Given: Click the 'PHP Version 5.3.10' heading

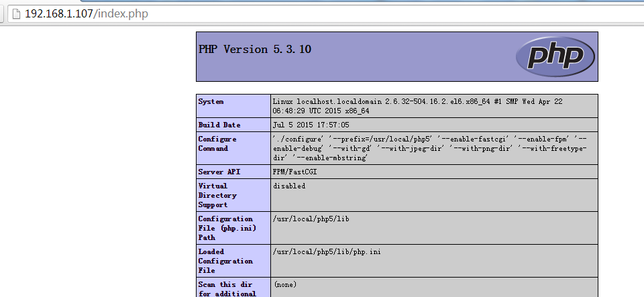Looking at the screenshot, I should click(255, 49).
